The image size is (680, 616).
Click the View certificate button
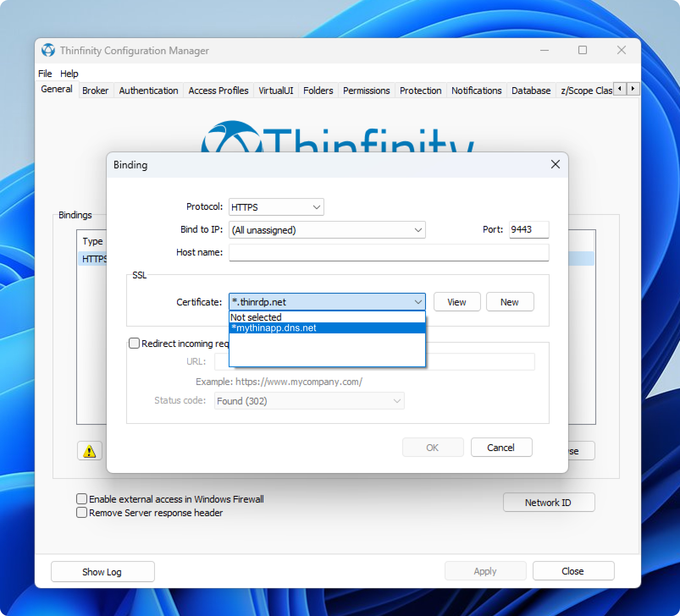[x=457, y=302]
